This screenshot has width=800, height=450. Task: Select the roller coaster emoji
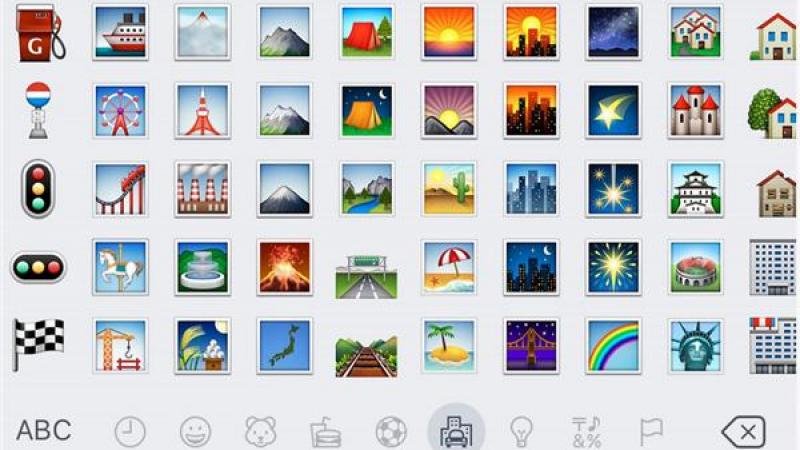click(120, 189)
